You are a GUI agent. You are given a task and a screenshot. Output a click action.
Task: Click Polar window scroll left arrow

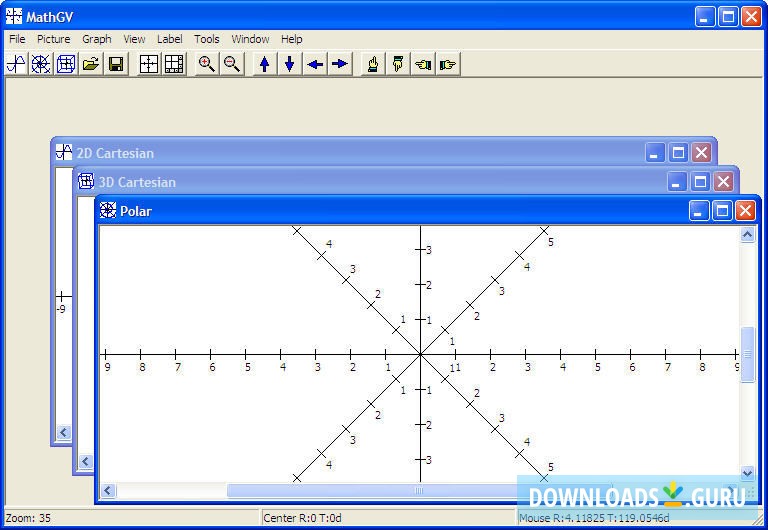[x=108, y=490]
